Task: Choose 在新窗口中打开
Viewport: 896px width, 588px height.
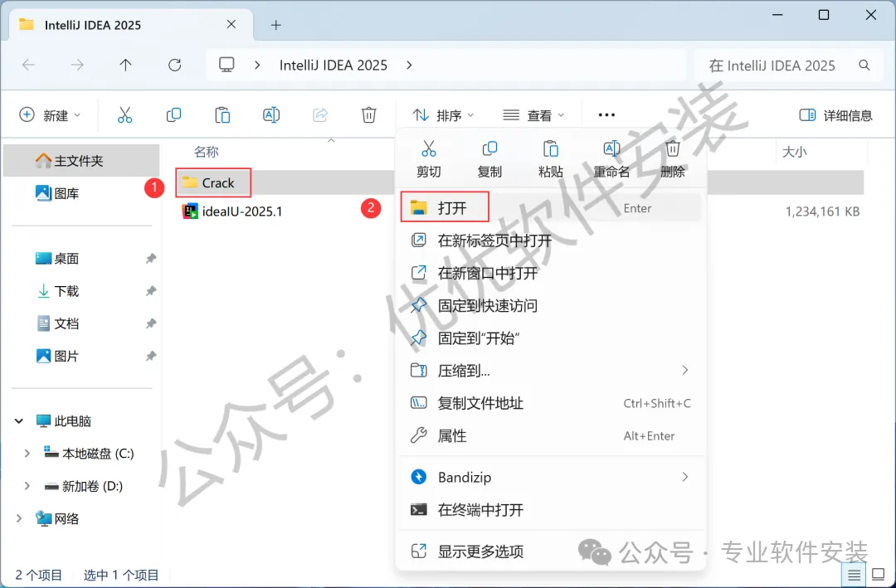Action: pos(550,273)
